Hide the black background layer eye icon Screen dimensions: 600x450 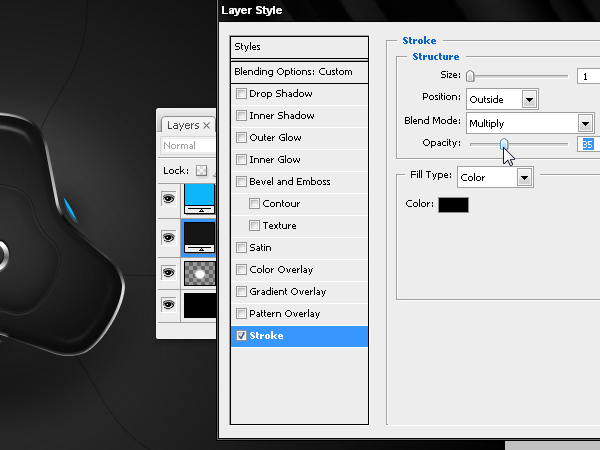click(x=168, y=305)
